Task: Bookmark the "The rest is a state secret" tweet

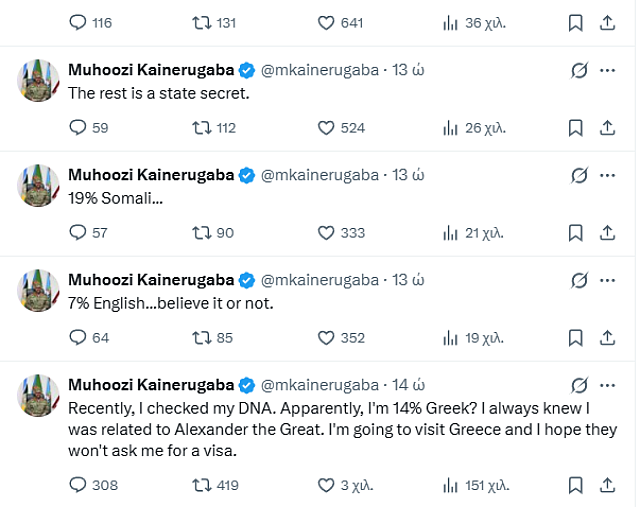Action: click(575, 128)
